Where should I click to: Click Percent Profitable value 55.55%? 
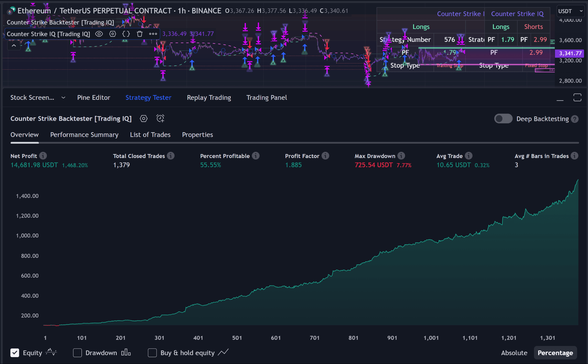pos(210,165)
